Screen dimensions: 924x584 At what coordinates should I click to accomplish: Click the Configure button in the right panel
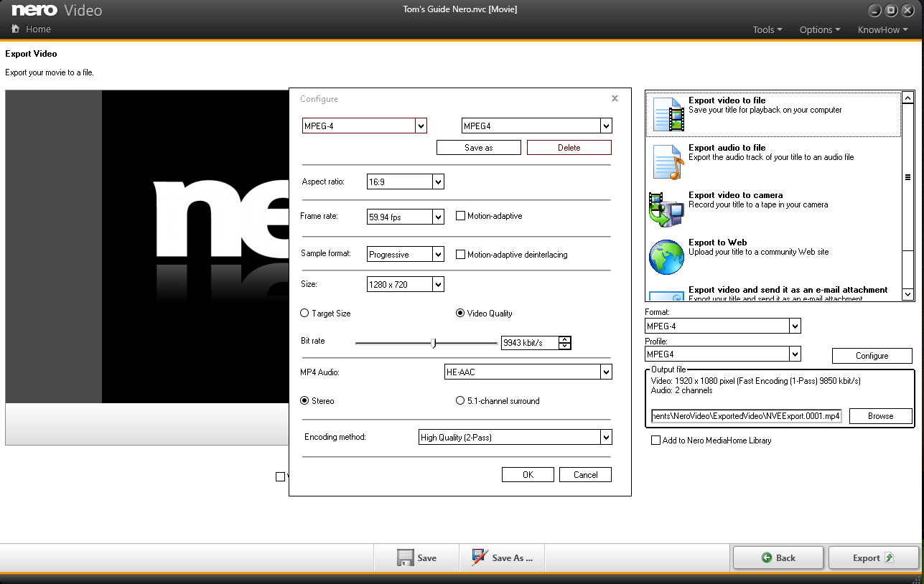click(x=872, y=356)
